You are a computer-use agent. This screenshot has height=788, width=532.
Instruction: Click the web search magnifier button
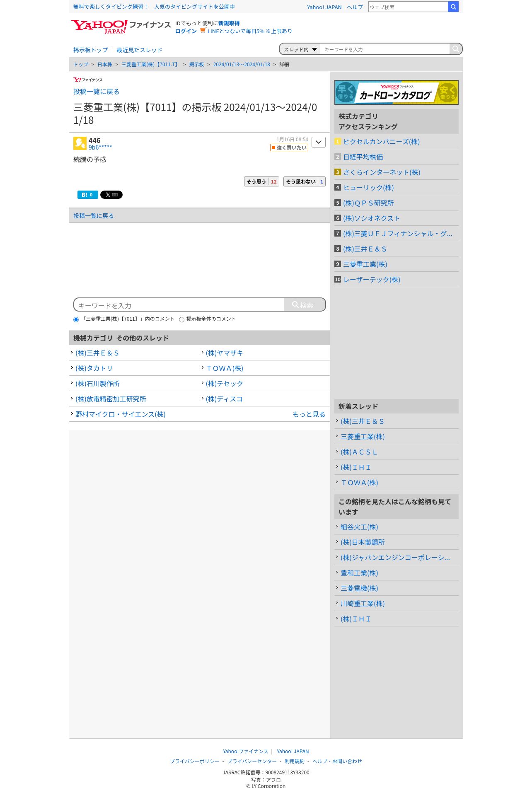pos(453,7)
